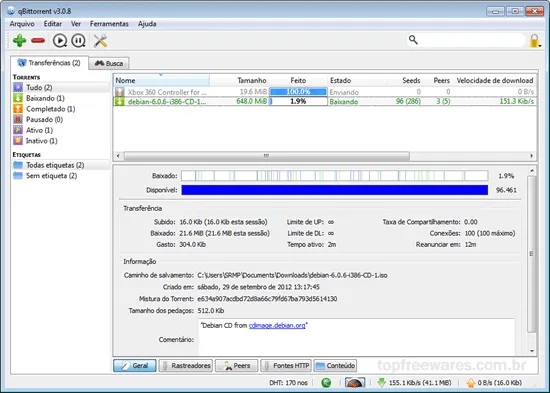Screen dimensions: 550x393
Task: Click the Todas etiquetas folder icon
Action: click(x=18, y=165)
